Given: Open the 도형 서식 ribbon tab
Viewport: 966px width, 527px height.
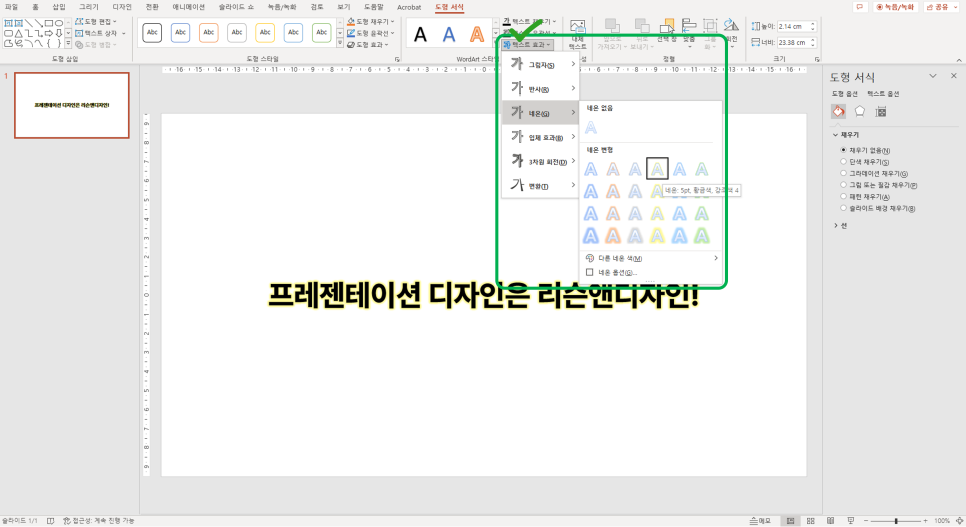Looking at the screenshot, I should (x=448, y=7).
